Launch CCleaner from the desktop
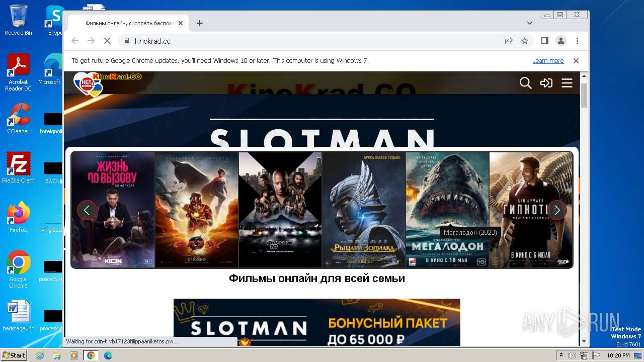Image resolution: width=644 pixels, height=362 pixels. [x=18, y=119]
